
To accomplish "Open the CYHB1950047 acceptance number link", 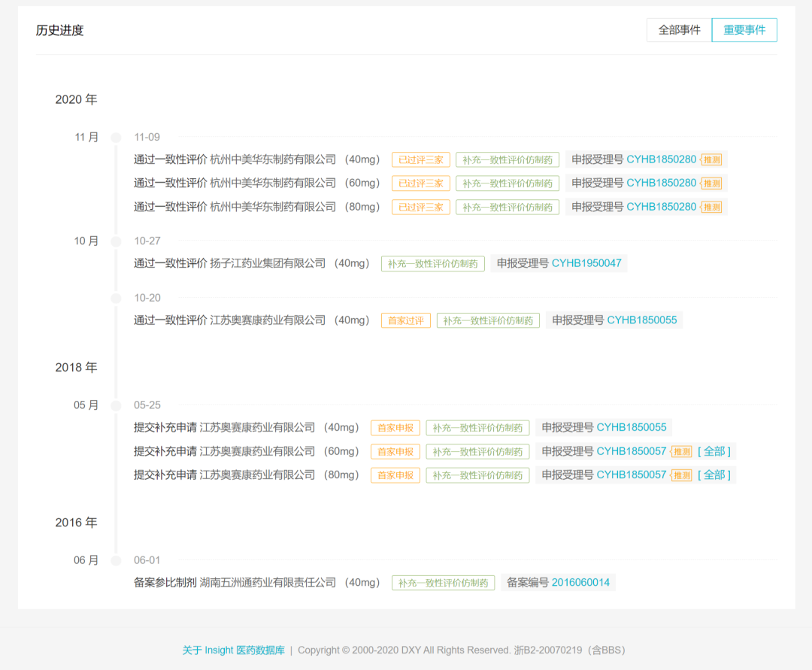I will [586, 263].
